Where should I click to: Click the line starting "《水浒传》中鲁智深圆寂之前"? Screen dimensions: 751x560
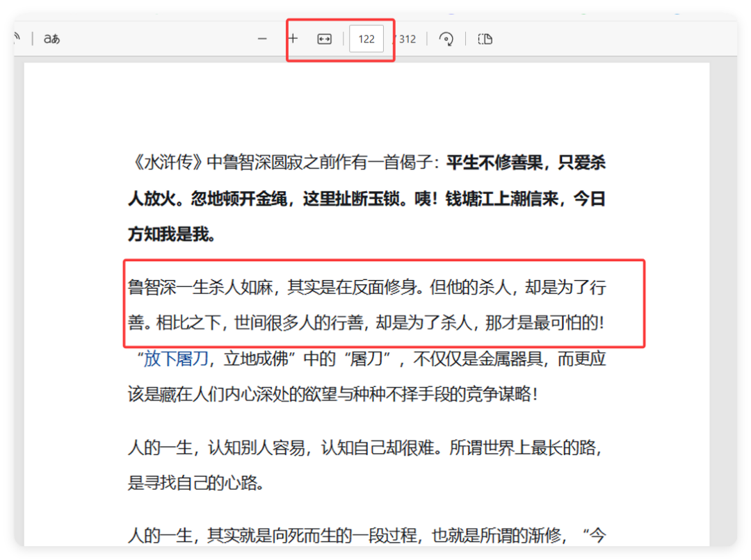367,163
